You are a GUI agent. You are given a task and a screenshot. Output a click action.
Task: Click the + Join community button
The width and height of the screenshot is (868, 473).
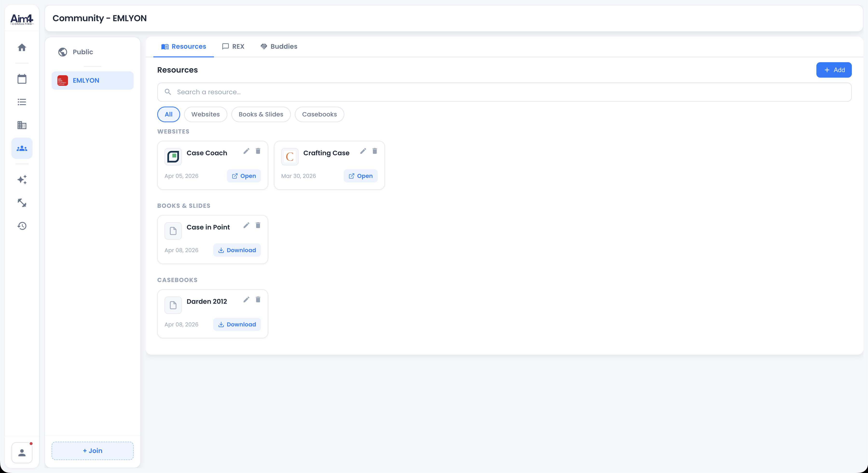93,451
